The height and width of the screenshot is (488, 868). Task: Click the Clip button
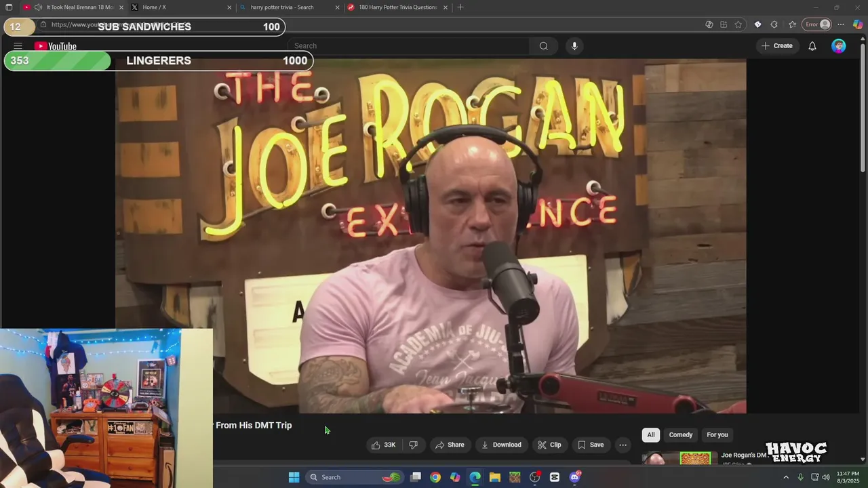click(549, 445)
